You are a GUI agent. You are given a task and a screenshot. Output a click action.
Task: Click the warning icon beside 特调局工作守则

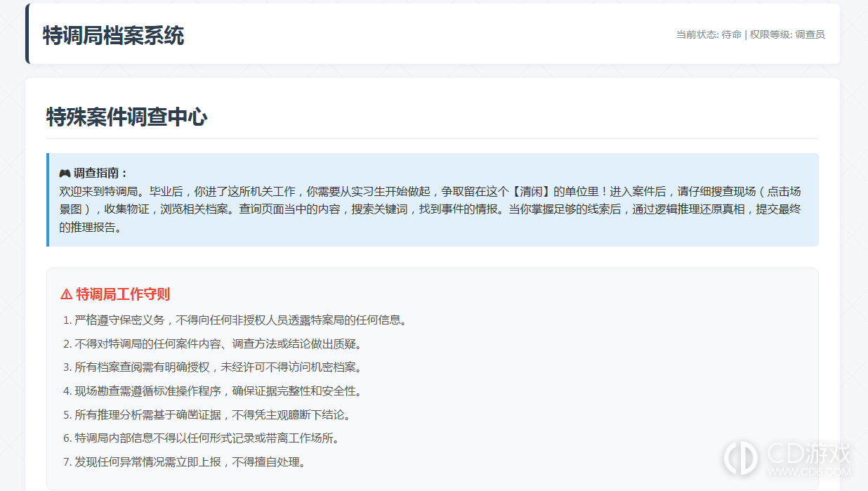(66, 294)
